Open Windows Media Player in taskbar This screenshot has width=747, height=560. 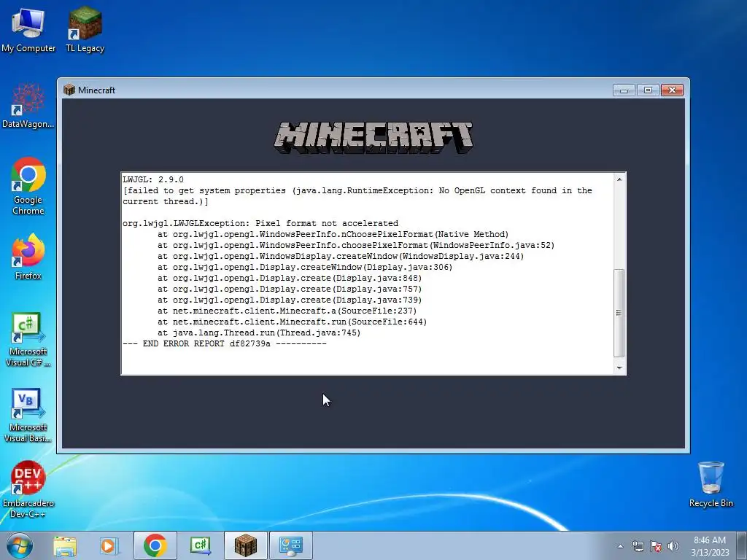[109, 545]
